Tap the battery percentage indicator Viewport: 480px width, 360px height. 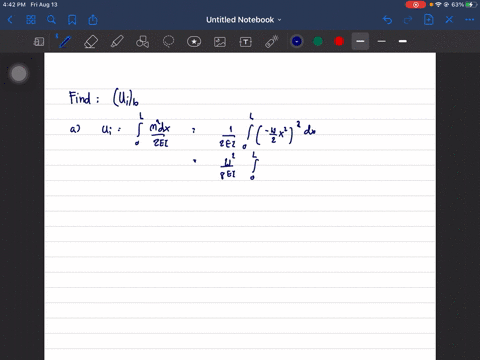(457, 5)
